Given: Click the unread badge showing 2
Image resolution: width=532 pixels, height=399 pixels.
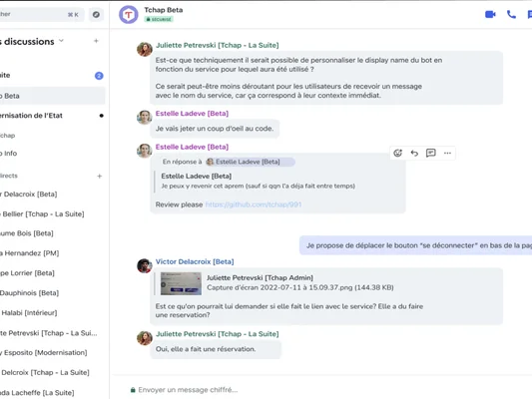Looking at the screenshot, I should [99, 76].
